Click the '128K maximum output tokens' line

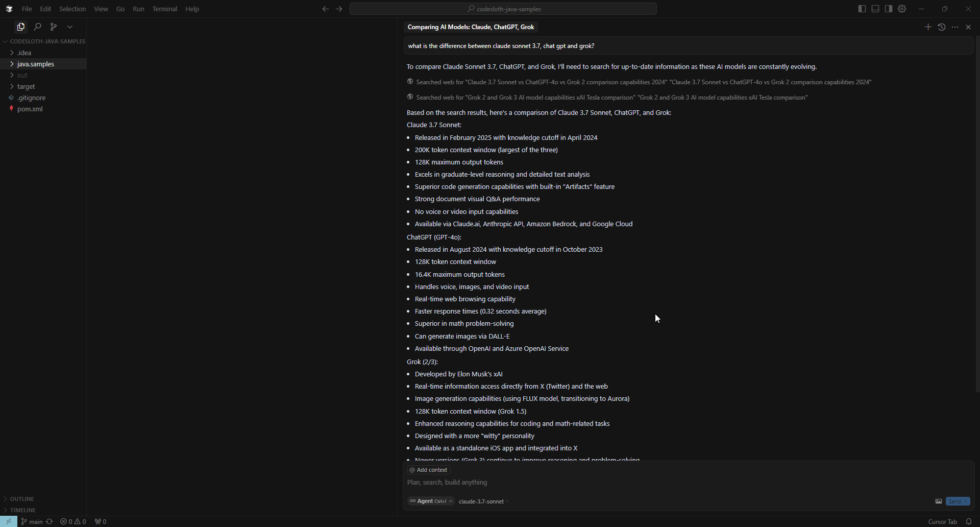tap(459, 162)
